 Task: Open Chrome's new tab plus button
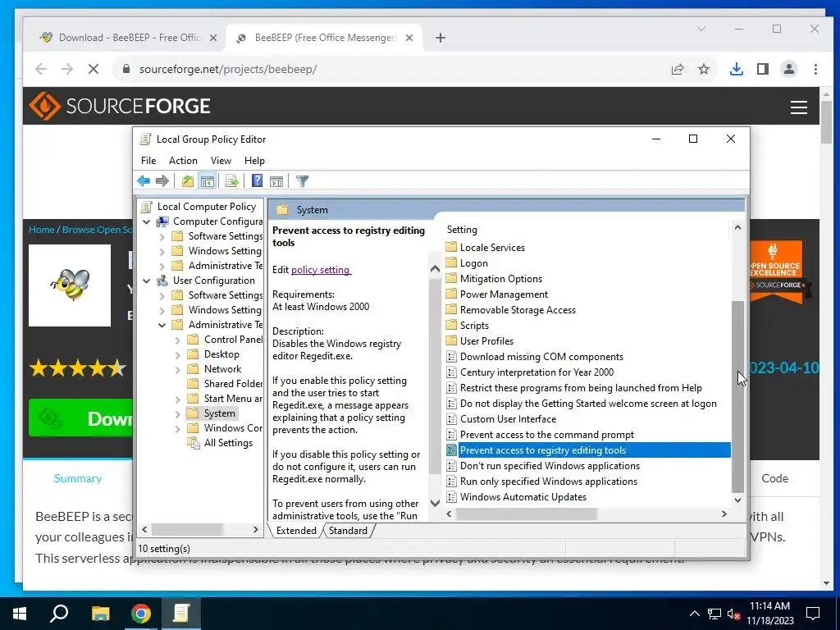click(441, 38)
